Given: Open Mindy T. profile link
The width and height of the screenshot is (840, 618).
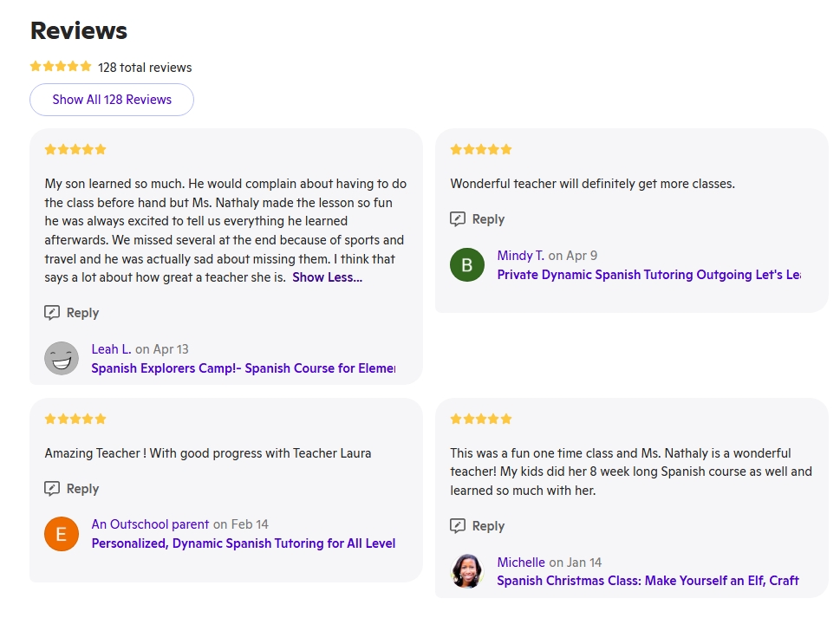Looking at the screenshot, I should [520, 256].
